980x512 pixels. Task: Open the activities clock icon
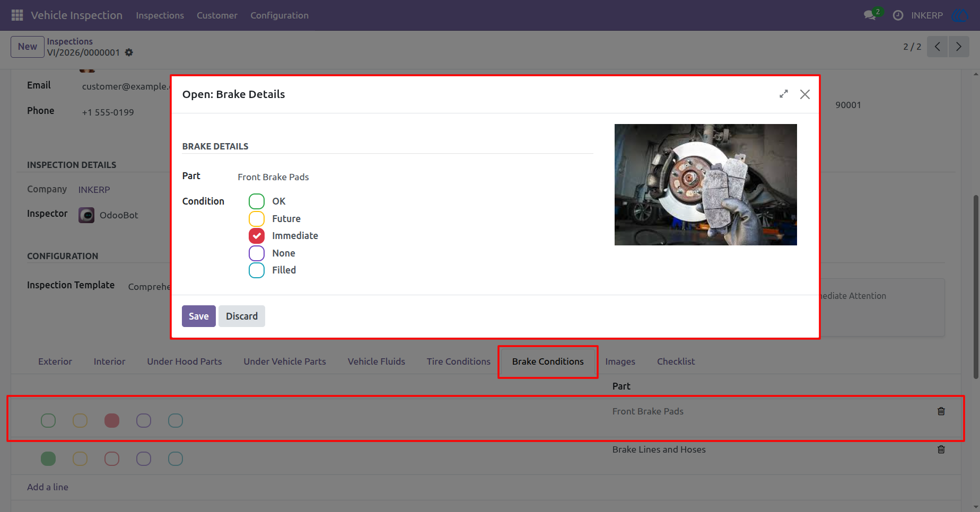pyautogui.click(x=898, y=15)
